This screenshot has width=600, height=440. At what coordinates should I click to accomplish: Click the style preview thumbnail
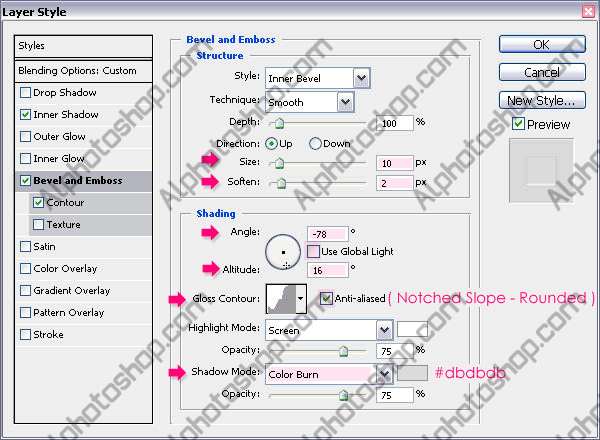tap(541, 171)
